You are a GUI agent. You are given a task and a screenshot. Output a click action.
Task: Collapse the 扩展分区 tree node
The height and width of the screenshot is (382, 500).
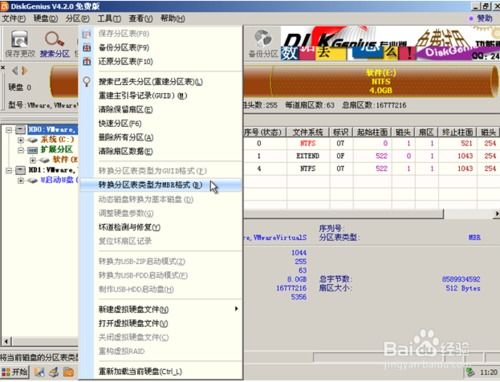click(x=21, y=150)
